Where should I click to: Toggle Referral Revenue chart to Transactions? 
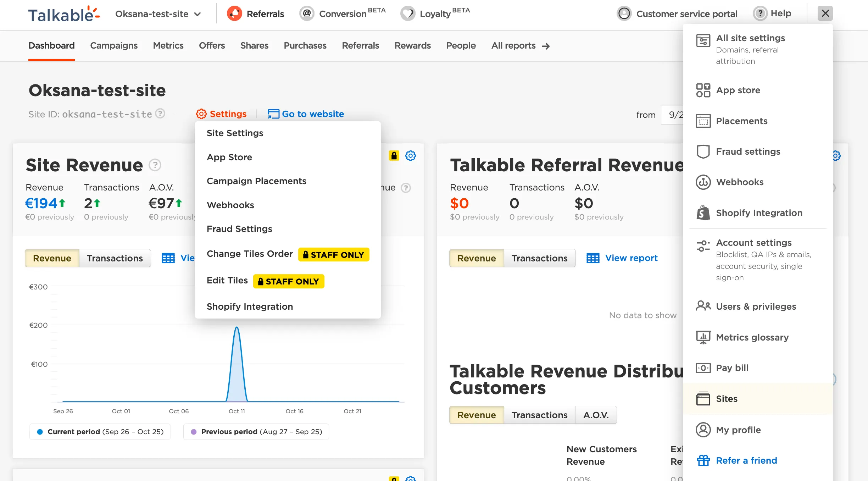[x=539, y=258]
